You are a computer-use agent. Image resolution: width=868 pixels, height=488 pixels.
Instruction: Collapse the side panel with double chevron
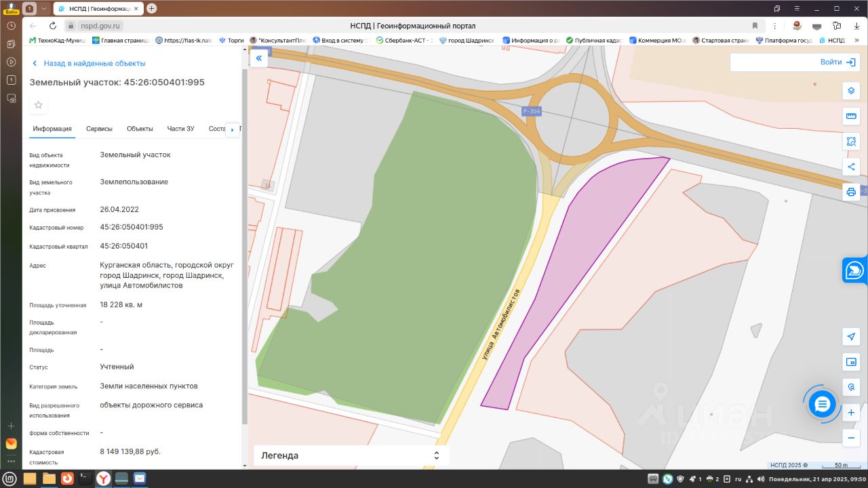[258, 59]
